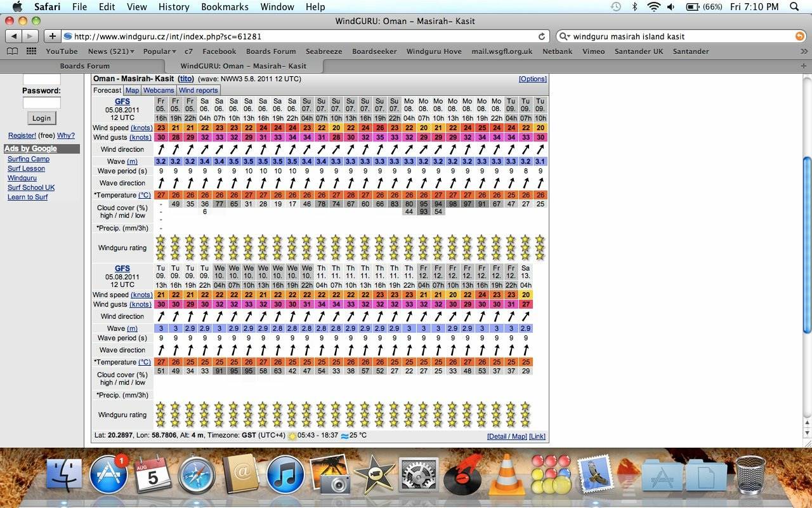Open the History menu
This screenshot has height=508, width=812.
tap(173, 7)
